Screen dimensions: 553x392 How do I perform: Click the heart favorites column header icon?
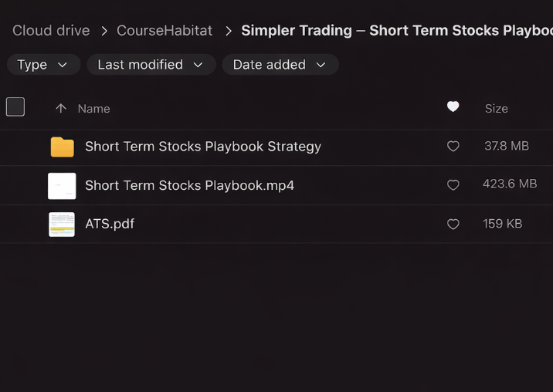pyautogui.click(x=453, y=107)
